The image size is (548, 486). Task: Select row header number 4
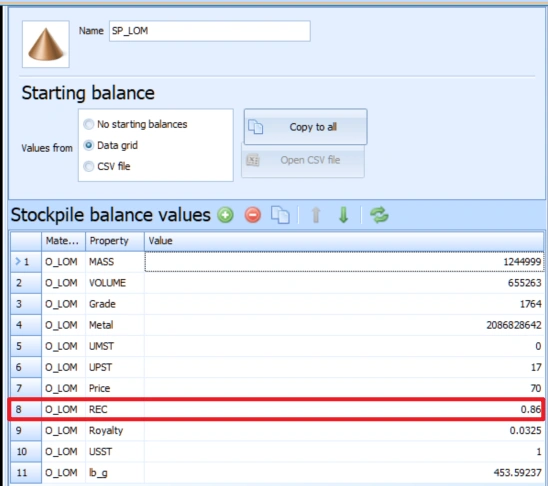tap(26, 325)
